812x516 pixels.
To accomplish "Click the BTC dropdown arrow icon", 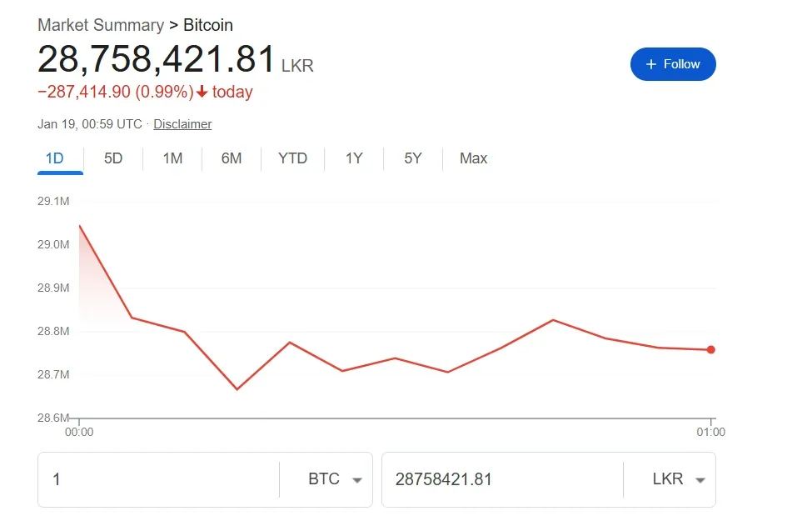I will point(357,480).
